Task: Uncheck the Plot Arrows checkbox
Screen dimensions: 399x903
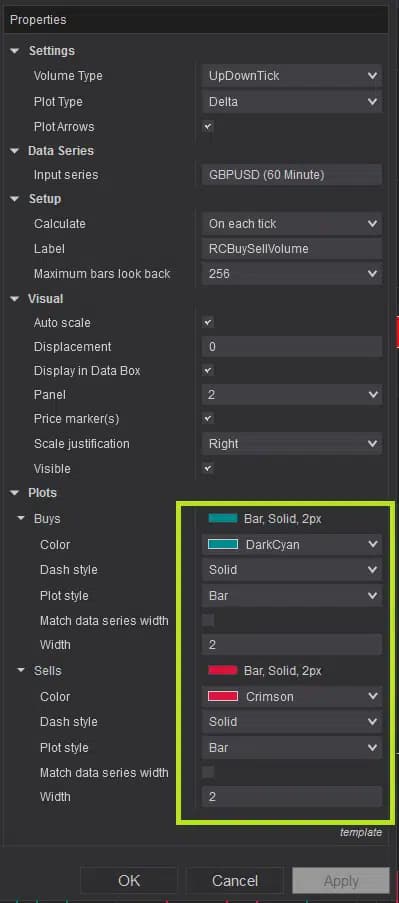Action: coord(208,127)
